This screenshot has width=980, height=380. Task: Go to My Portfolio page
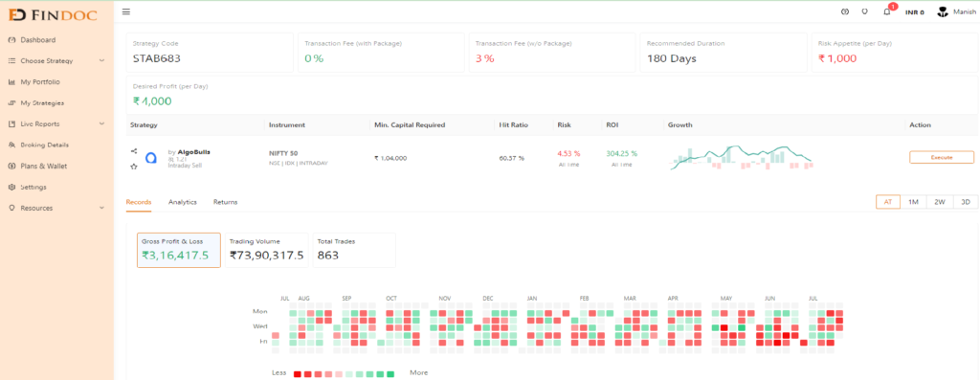coord(40,82)
